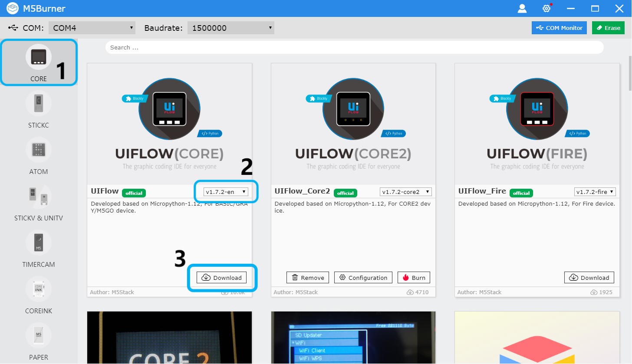The image size is (632, 364).
Task: Open the COM port dropdown showing COM4
Action: [x=92, y=28]
